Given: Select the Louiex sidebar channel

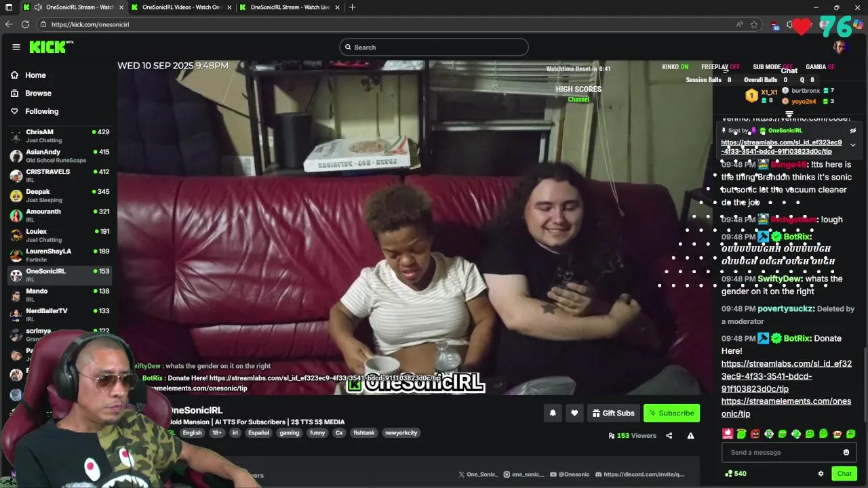Looking at the screenshot, I should point(60,235).
